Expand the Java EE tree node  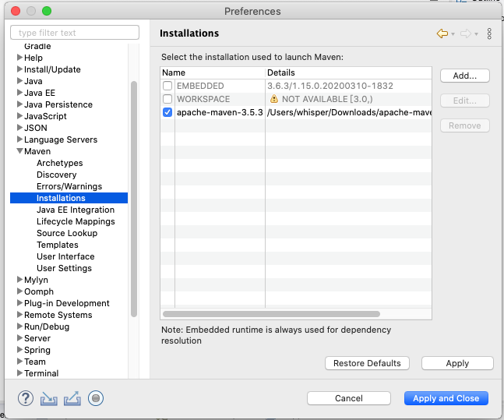[x=19, y=93]
